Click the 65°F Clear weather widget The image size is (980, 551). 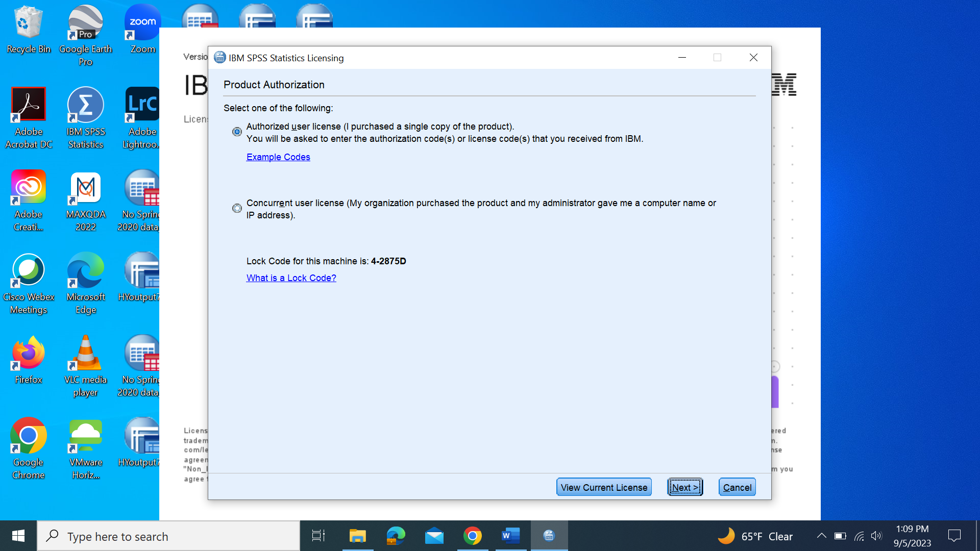click(755, 536)
